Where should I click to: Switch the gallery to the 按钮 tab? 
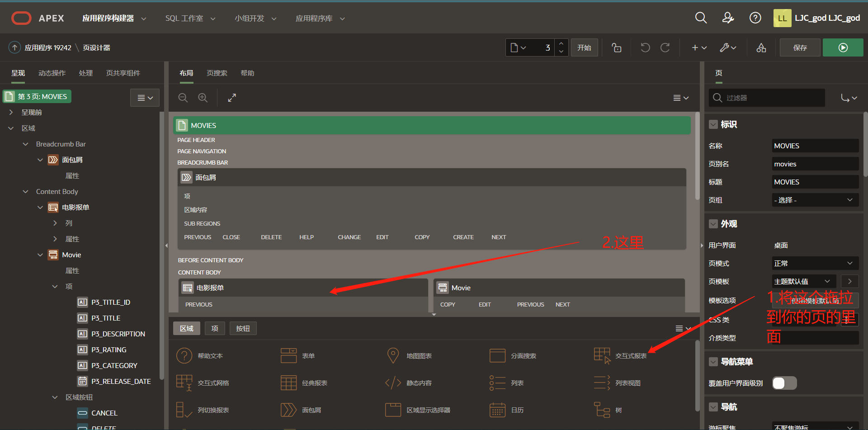tap(243, 328)
